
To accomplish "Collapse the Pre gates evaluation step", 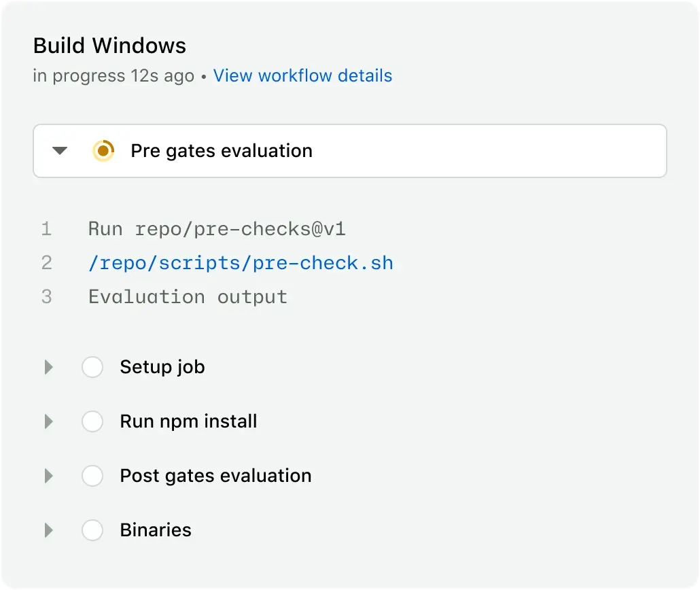I will pos(59,150).
